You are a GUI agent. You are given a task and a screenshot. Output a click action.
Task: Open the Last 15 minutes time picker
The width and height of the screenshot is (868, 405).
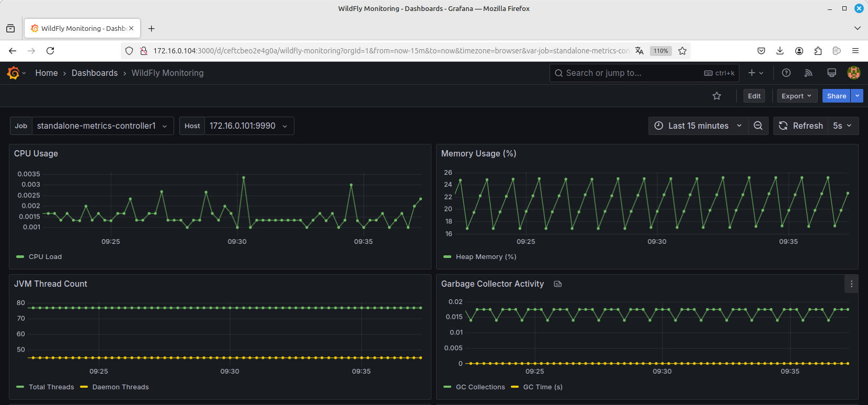[698, 126]
